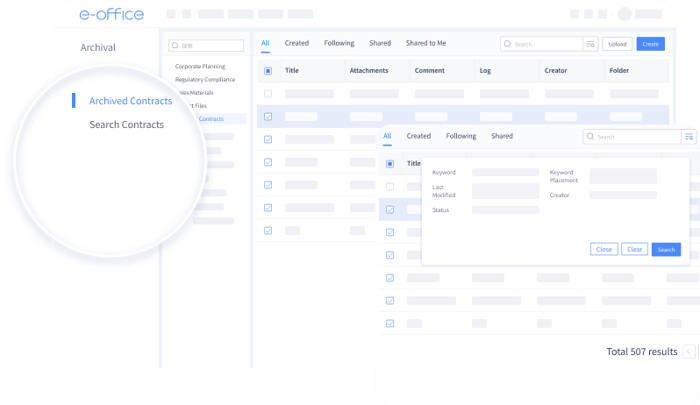The image size is (700, 405).
Task: Open advanced filter icon beside top search box
Action: point(590,44)
